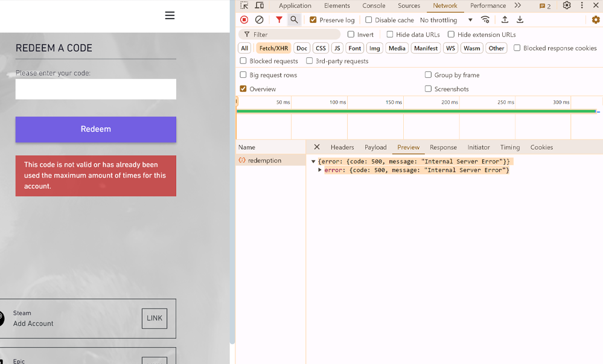Enable Disable cache checkbox

coord(368,20)
